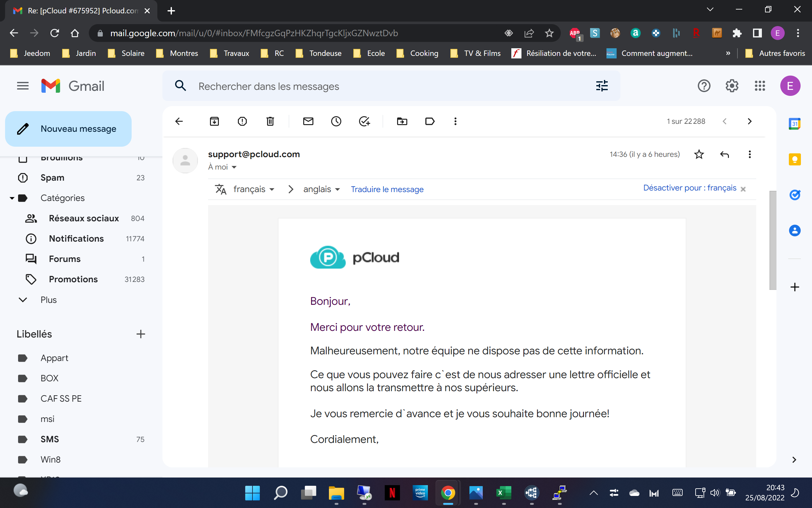The image size is (812, 508).
Task: Open Gmail settings gear
Action: coord(732,86)
